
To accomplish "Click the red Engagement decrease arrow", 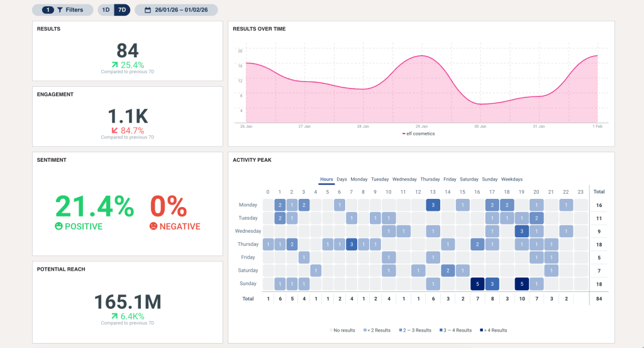I will [115, 130].
